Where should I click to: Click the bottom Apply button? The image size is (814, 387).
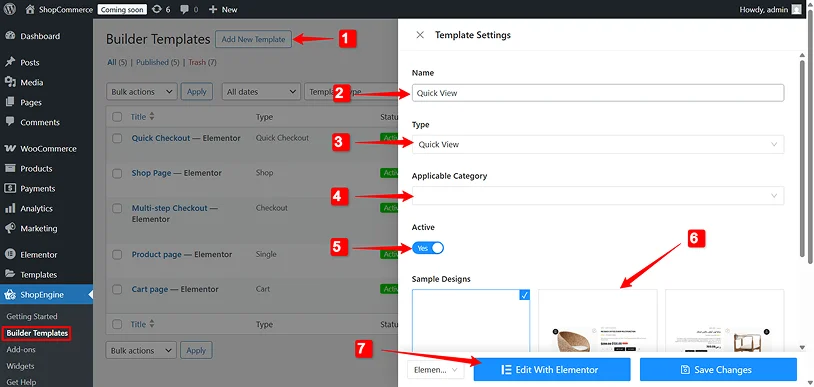pos(196,351)
